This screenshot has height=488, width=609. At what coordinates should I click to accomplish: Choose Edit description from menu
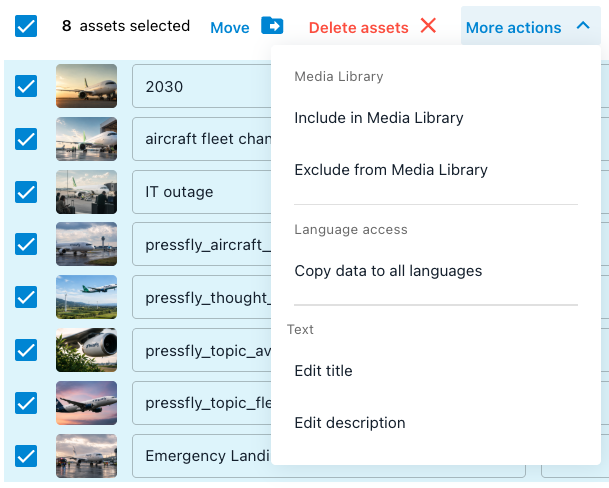point(350,423)
